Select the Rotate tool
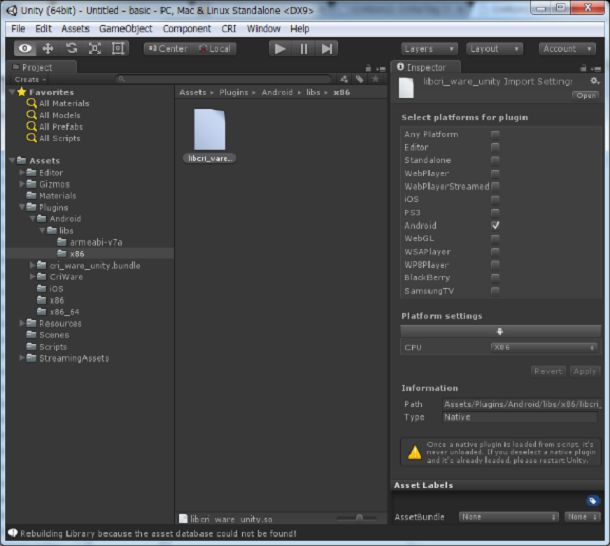The width and height of the screenshot is (610, 546). (x=71, y=48)
